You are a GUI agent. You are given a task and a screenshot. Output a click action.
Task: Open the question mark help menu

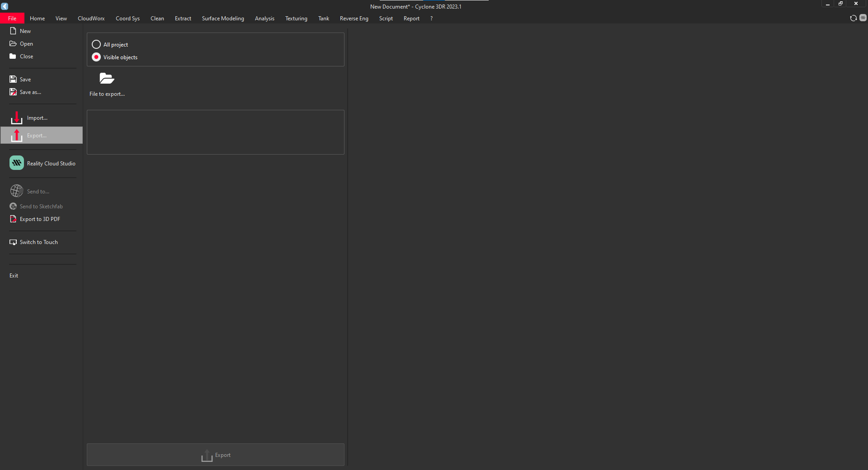click(431, 19)
